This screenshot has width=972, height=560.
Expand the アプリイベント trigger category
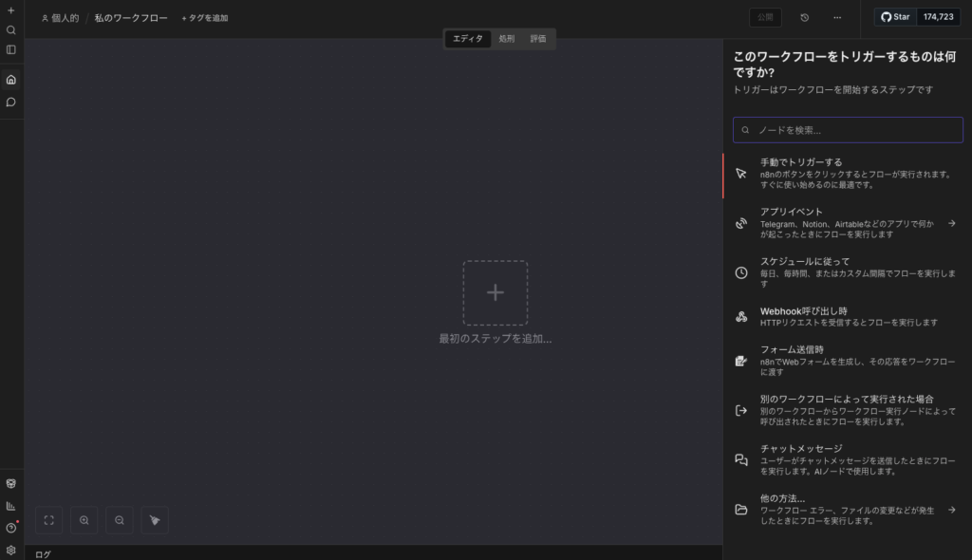847,223
